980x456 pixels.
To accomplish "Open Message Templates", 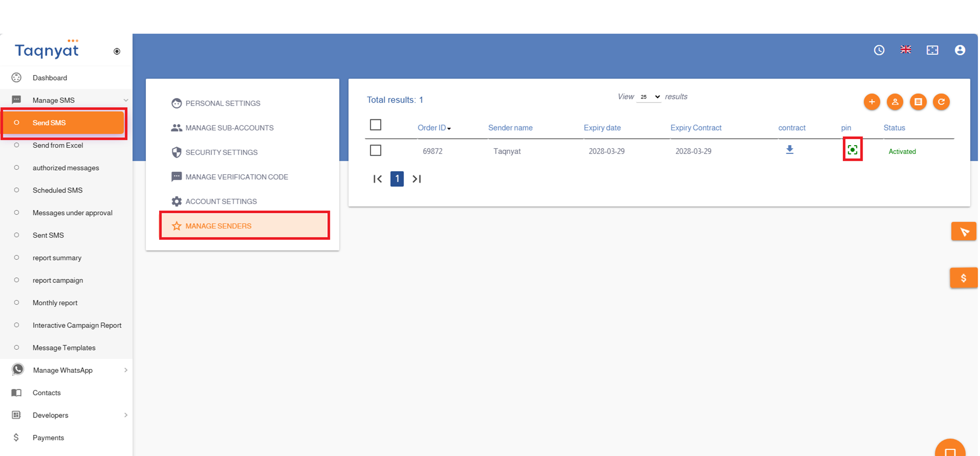I will pos(64,348).
